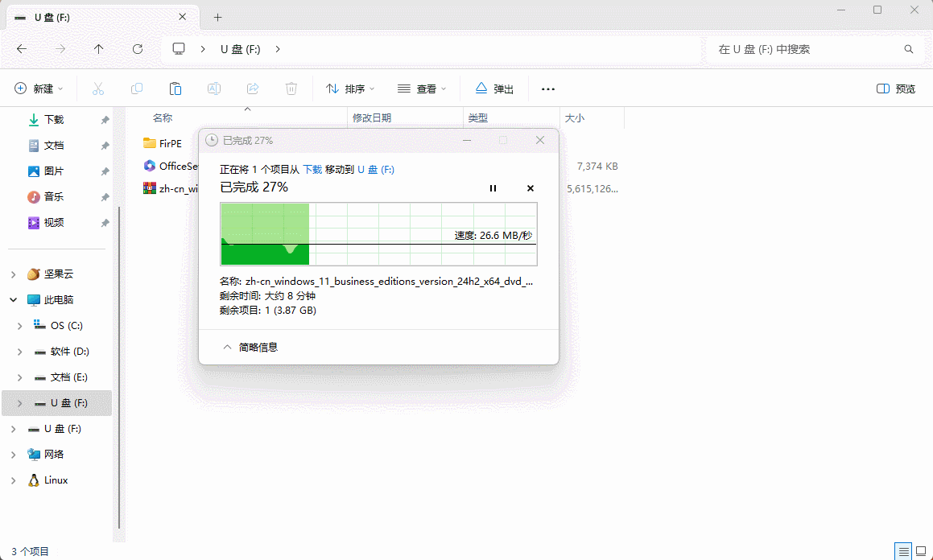Select OS (C:) drive in sidebar

click(x=66, y=326)
